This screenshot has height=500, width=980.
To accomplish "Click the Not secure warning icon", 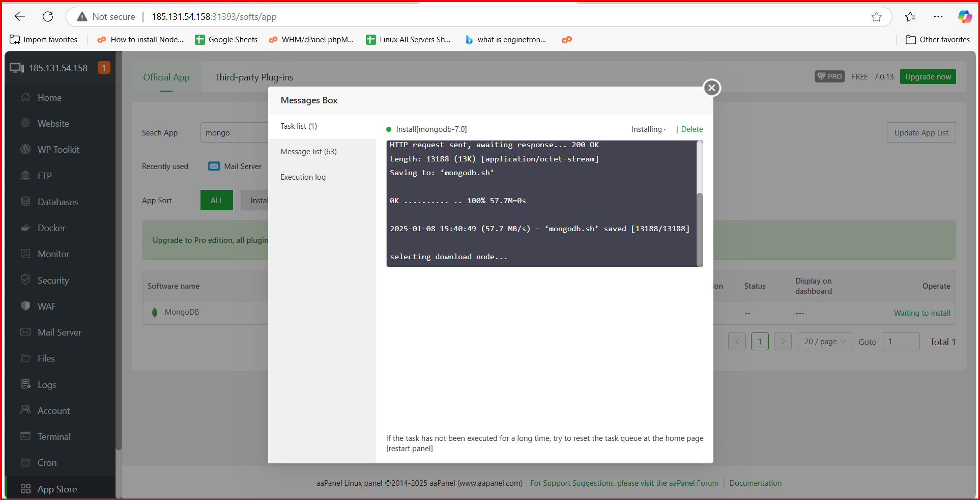I will tap(82, 17).
